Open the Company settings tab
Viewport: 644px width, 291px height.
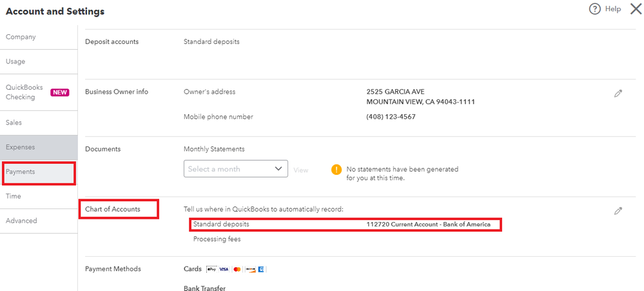point(21,37)
